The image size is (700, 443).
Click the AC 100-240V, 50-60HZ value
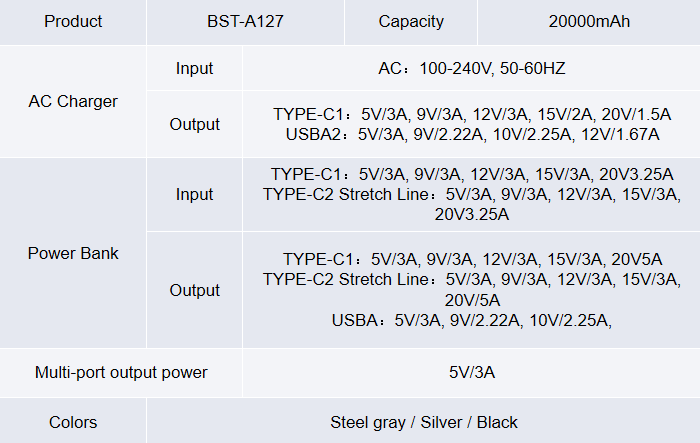(x=471, y=68)
